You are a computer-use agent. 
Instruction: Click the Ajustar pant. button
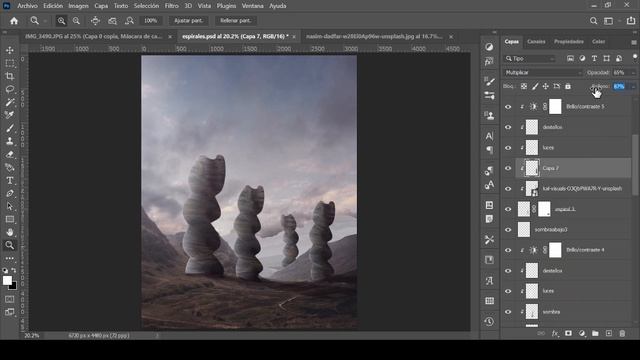coord(189,20)
